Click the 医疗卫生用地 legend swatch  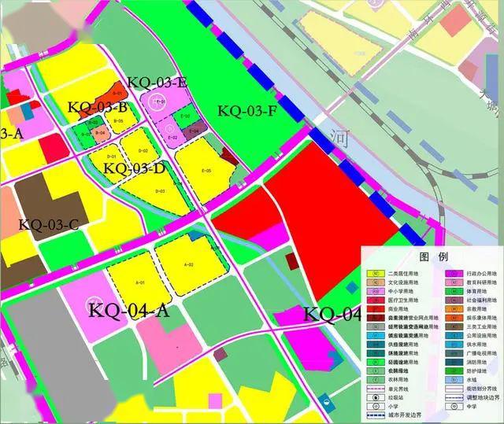click(376, 300)
